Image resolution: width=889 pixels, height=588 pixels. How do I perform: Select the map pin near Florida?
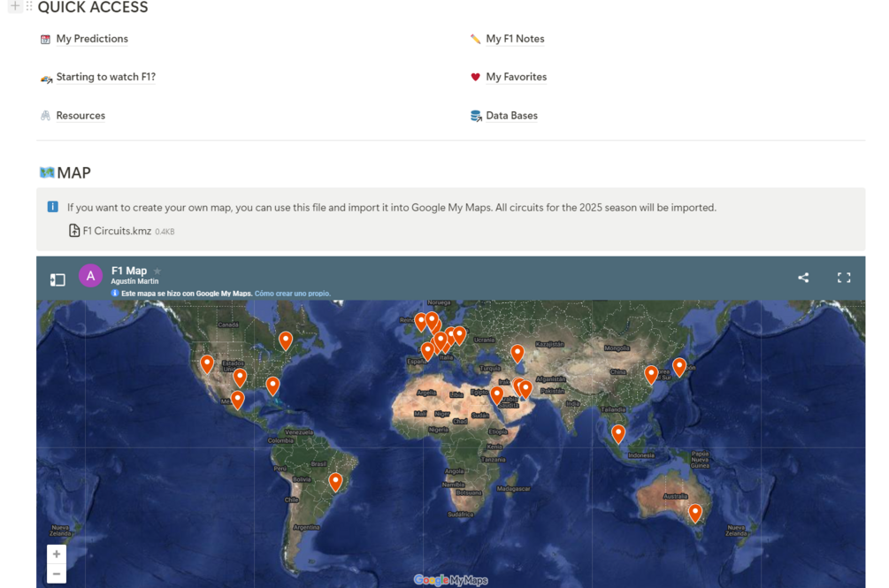272,386
